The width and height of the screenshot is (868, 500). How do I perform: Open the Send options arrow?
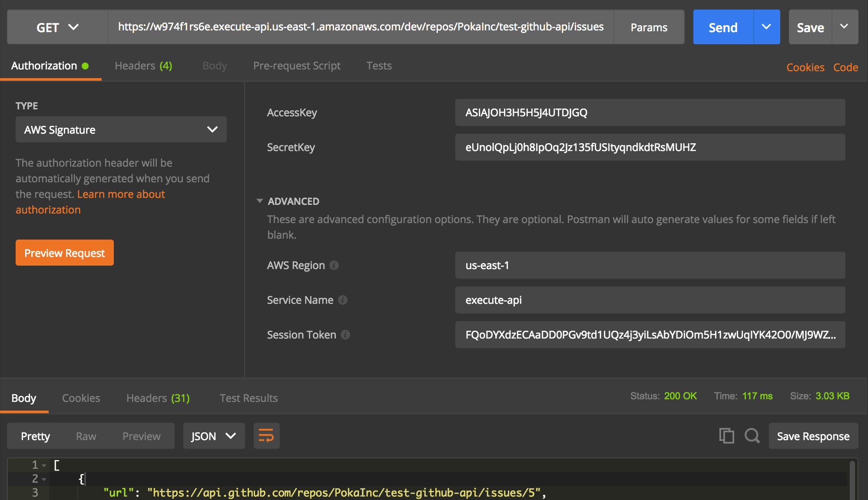click(x=767, y=27)
